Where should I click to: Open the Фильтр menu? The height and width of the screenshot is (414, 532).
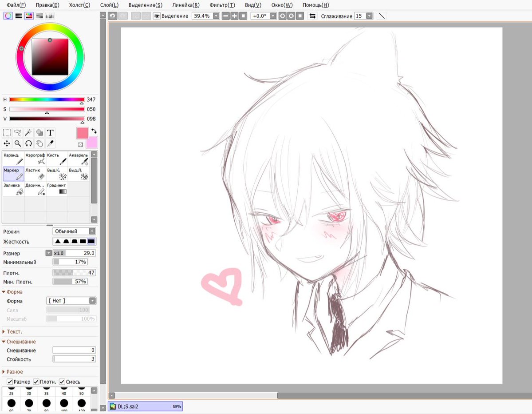click(222, 5)
